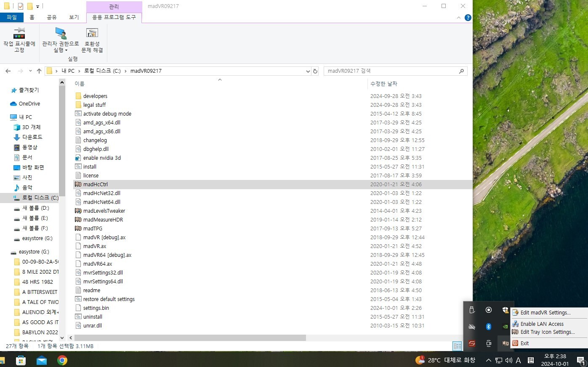Viewport: 588px width, 367px height.
Task: Click the madVR tray icon in the overflow panel
Action: [x=505, y=343]
